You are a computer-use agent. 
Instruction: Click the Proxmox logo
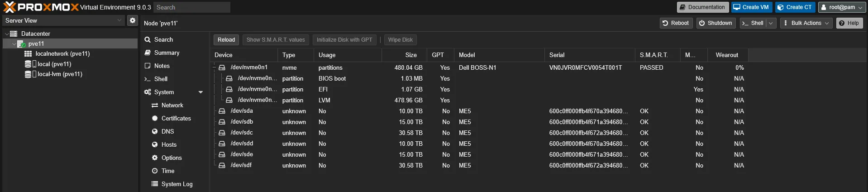click(41, 7)
